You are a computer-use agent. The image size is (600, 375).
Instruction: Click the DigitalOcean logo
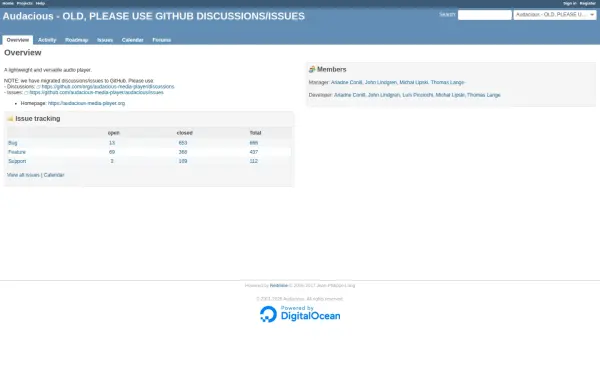pyautogui.click(x=300, y=314)
